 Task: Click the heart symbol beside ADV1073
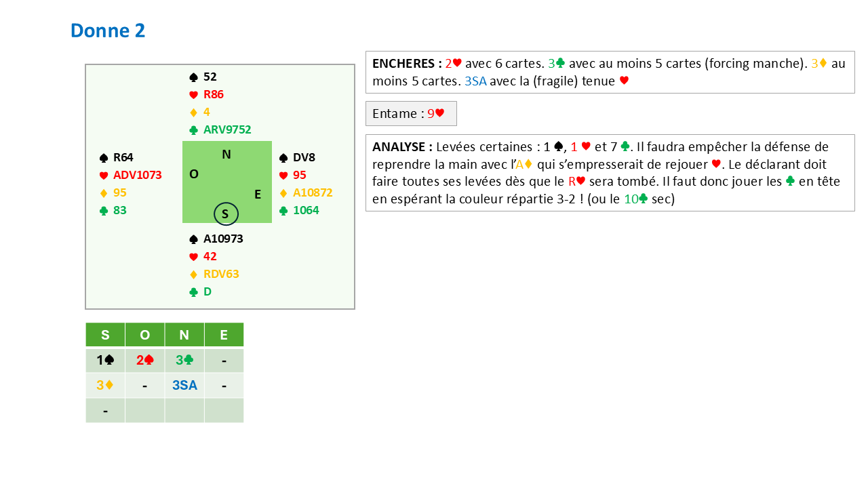point(104,176)
